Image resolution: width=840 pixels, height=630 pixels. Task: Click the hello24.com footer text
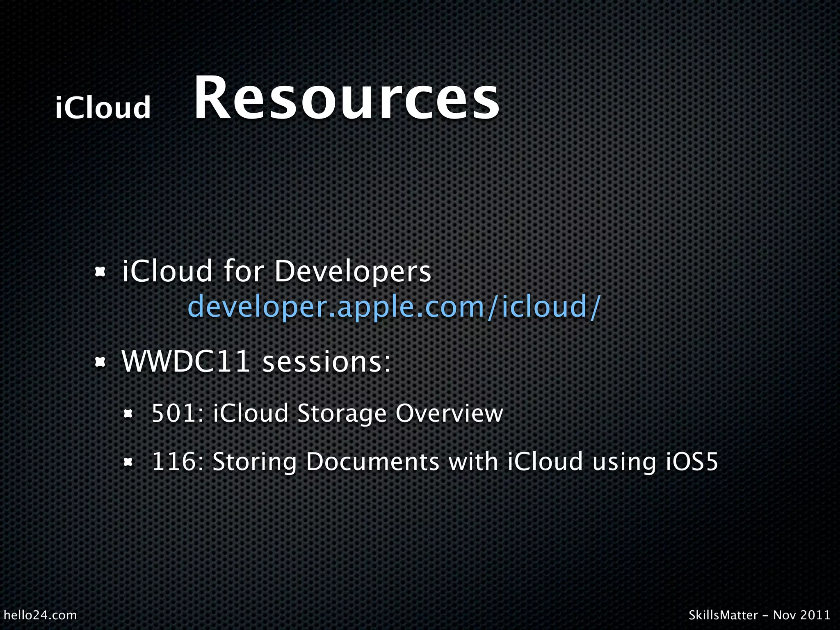pos(40,615)
